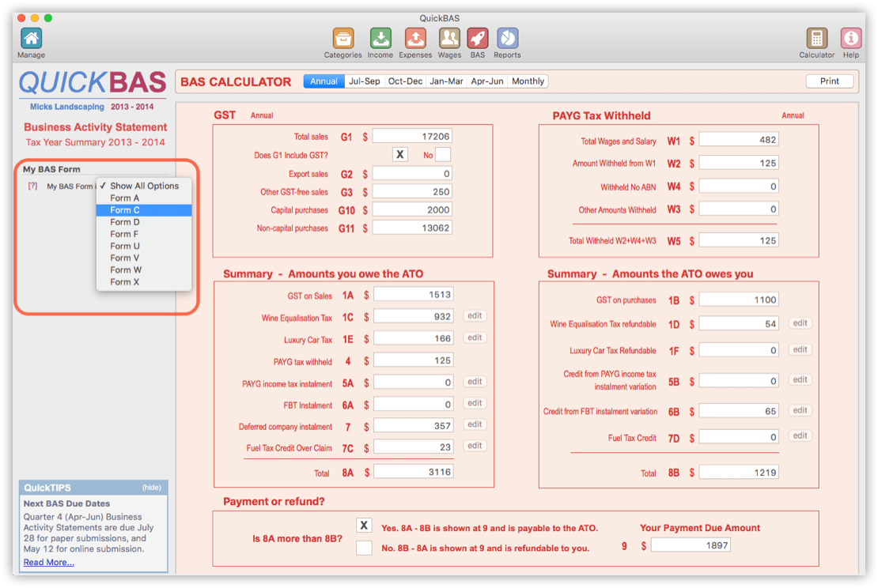Select Form A from the dropdown

(x=144, y=198)
